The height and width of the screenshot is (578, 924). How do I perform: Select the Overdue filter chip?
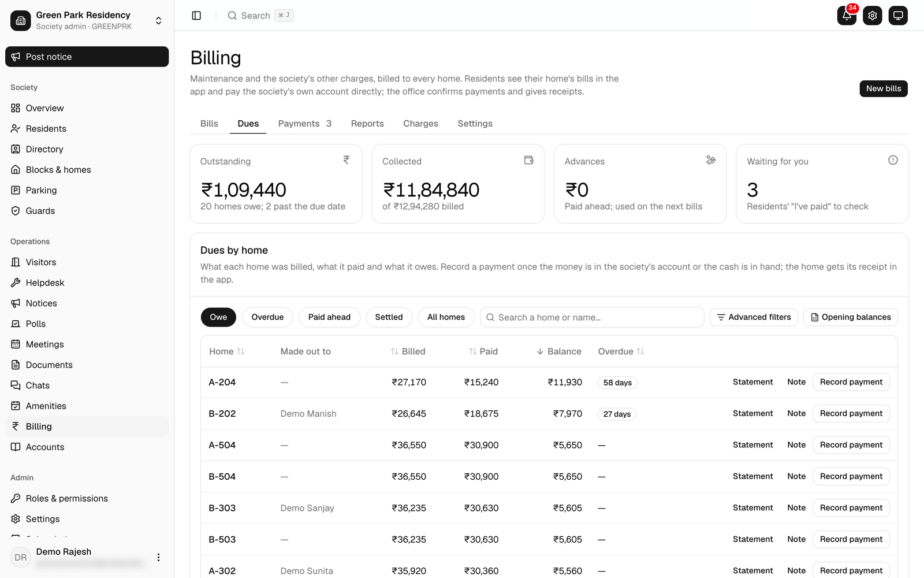(267, 317)
